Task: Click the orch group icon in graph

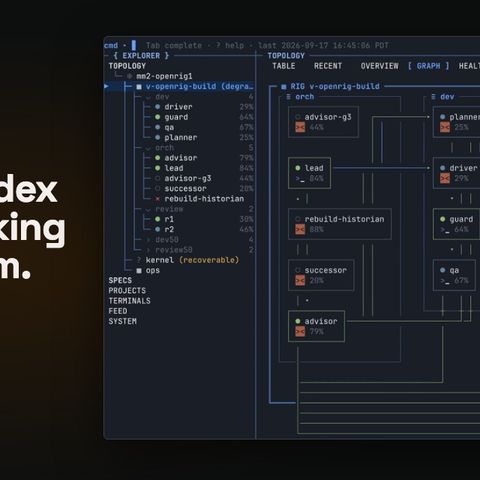Action: (x=289, y=97)
